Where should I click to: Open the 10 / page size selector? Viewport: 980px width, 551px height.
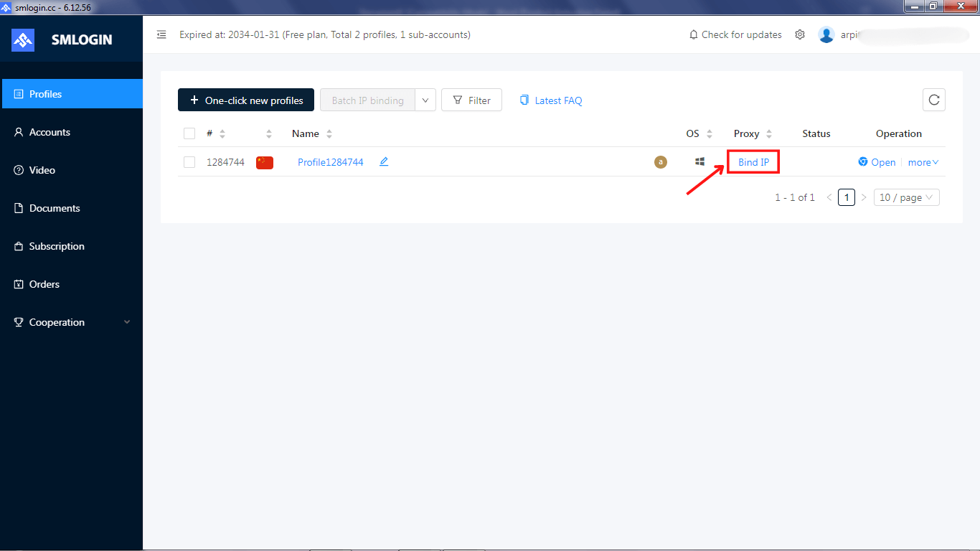pyautogui.click(x=906, y=197)
